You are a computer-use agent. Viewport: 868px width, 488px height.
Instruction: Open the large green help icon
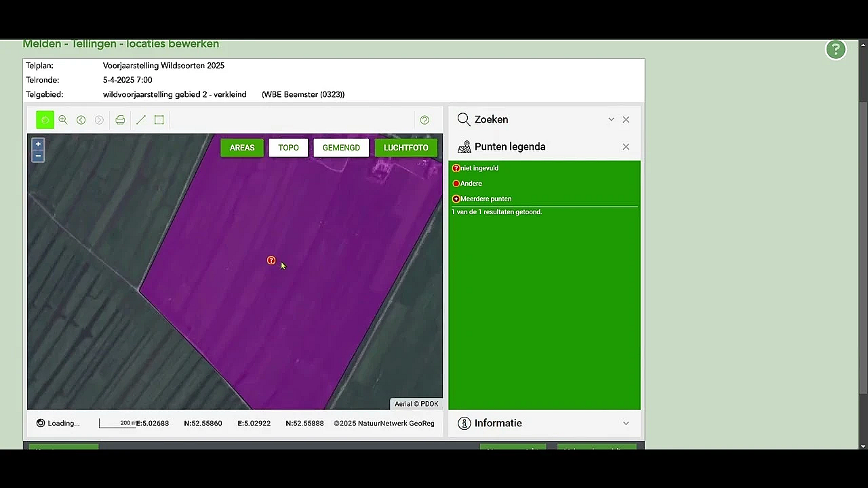pyautogui.click(x=835, y=49)
